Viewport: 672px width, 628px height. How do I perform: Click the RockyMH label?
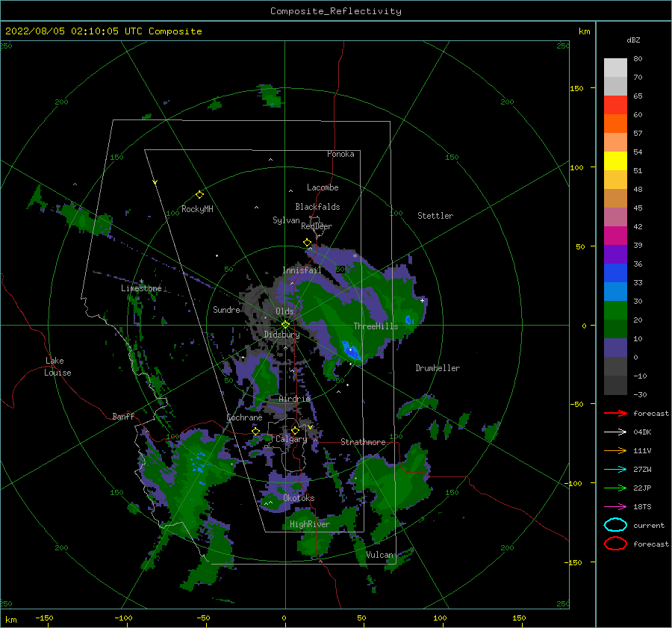[x=197, y=209]
